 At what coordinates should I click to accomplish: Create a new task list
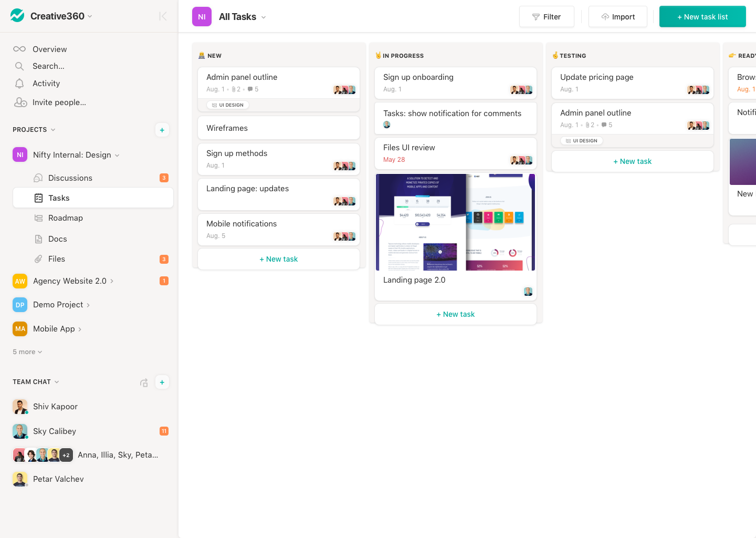[702, 17]
